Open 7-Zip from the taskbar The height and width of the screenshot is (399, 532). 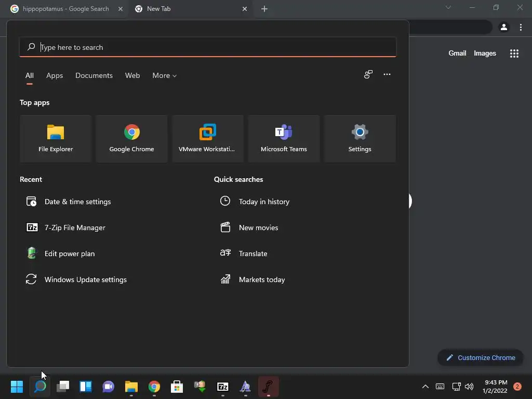[222, 387]
